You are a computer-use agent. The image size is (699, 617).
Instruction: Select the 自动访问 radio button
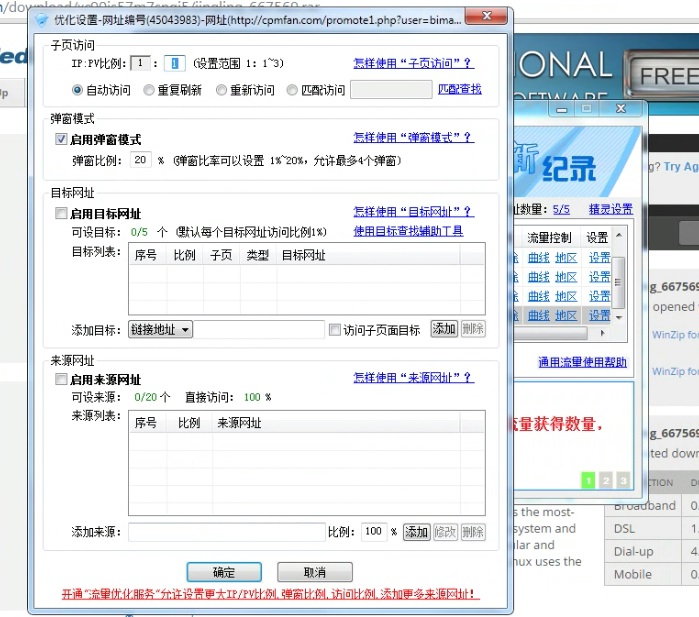[77, 90]
